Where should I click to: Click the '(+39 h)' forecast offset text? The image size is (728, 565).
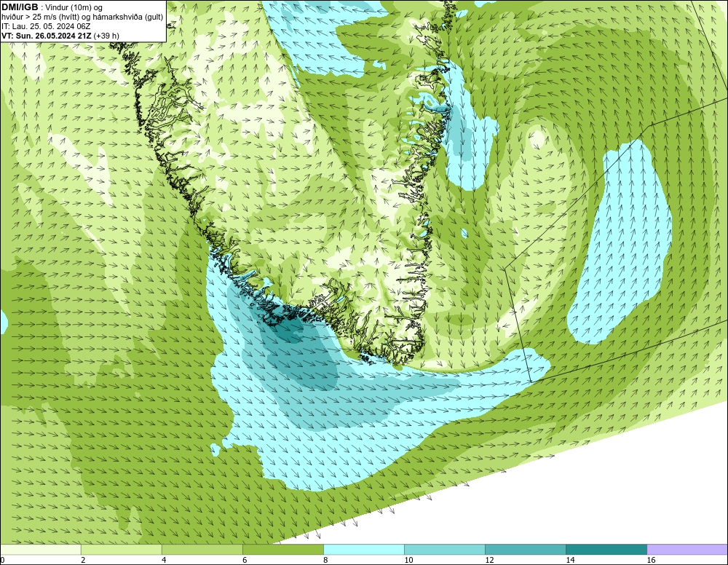coord(106,36)
